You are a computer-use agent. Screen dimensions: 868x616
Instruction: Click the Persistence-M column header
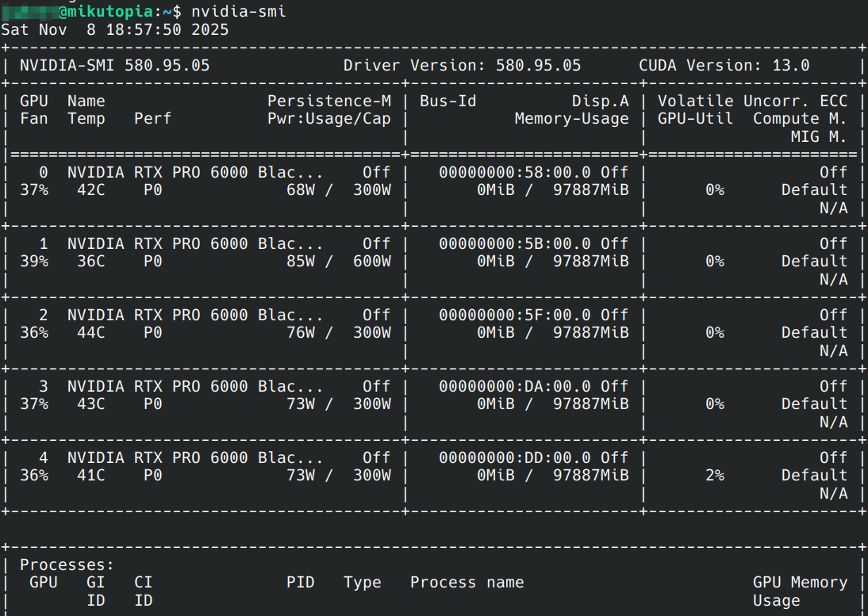(328, 101)
